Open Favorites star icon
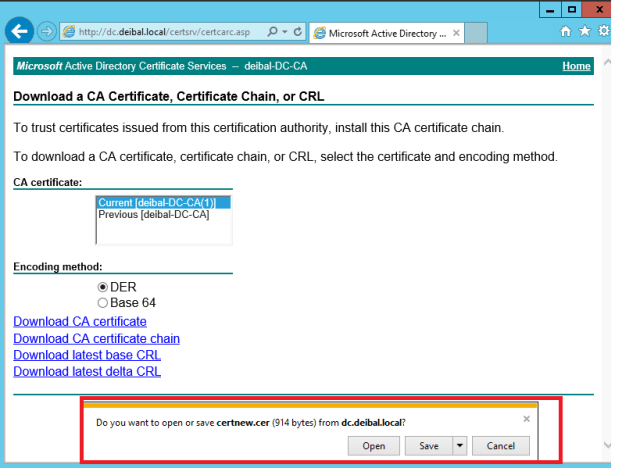This screenshot has height=468, width=640. [584, 32]
